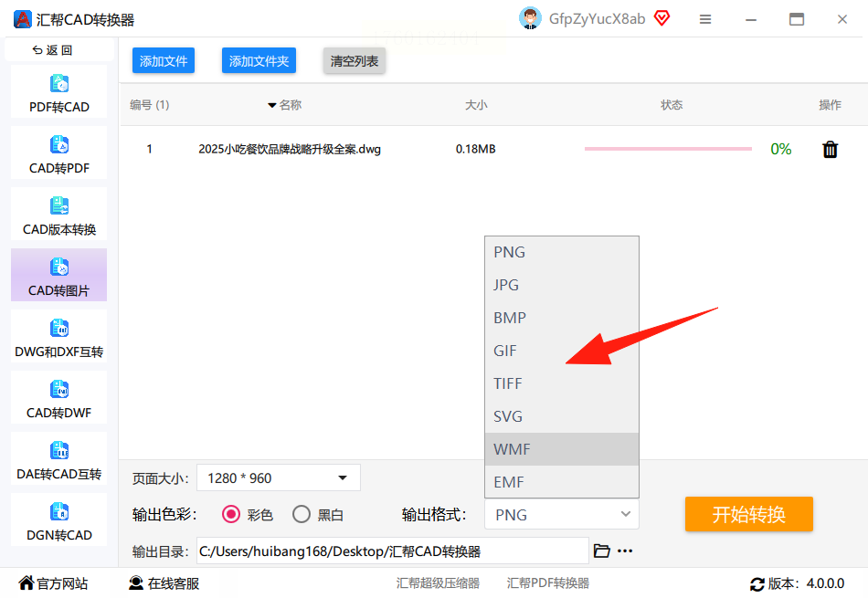
Task: Open the DWG和DXF互转 sidebar icon
Action: [x=59, y=328]
